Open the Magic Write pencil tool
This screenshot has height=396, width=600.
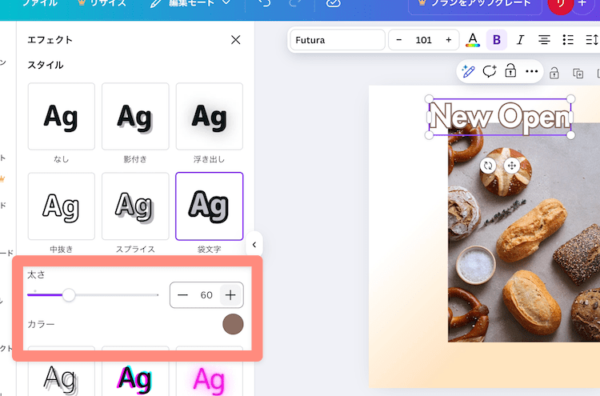click(x=468, y=71)
